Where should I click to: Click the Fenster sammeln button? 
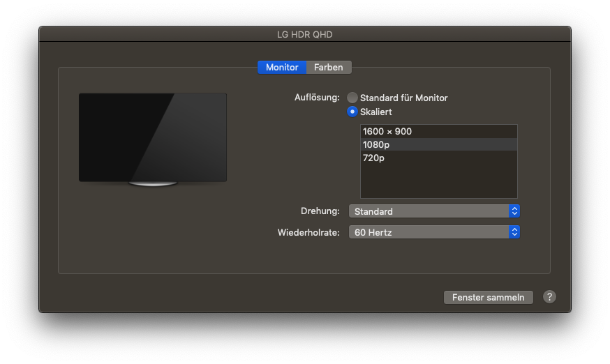click(x=489, y=298)
